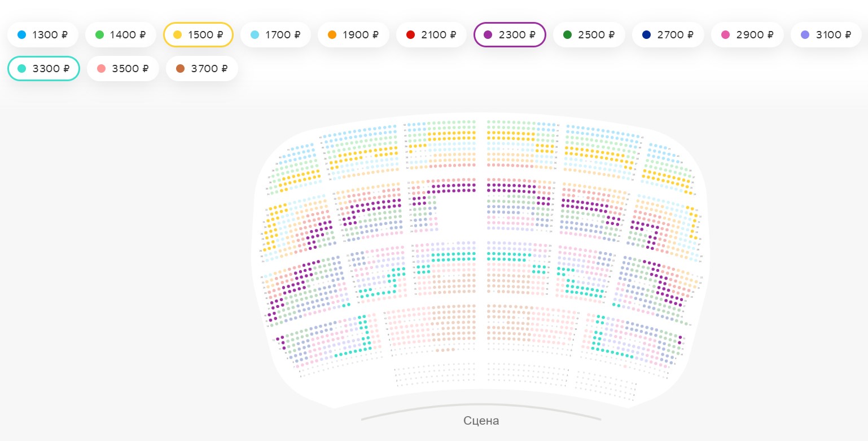
Task: Click the Сцена stage label
Action: [x=481, y=421]
